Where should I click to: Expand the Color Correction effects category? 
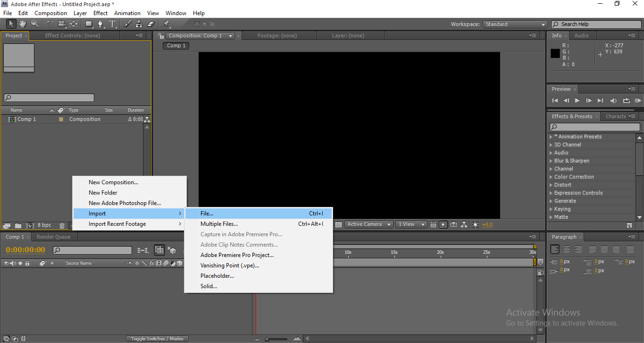coord(574,177)
